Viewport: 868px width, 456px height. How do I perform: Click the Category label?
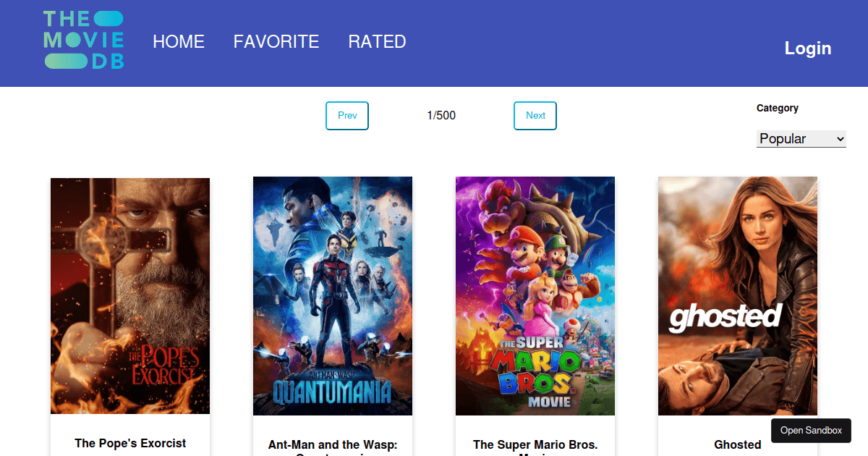pyautogui.click(x=778, y=108)
